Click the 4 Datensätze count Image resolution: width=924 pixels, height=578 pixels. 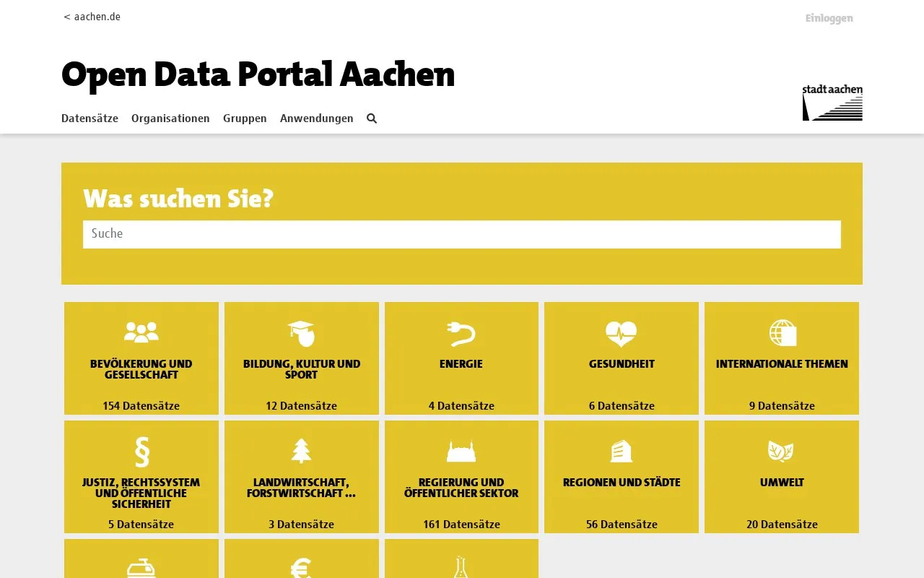461,406
